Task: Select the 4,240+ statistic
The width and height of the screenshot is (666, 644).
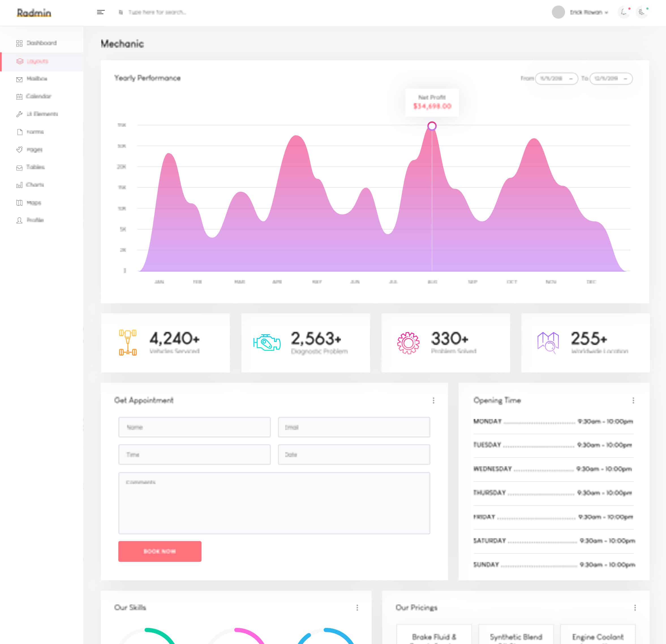Action: coord(175,339)
